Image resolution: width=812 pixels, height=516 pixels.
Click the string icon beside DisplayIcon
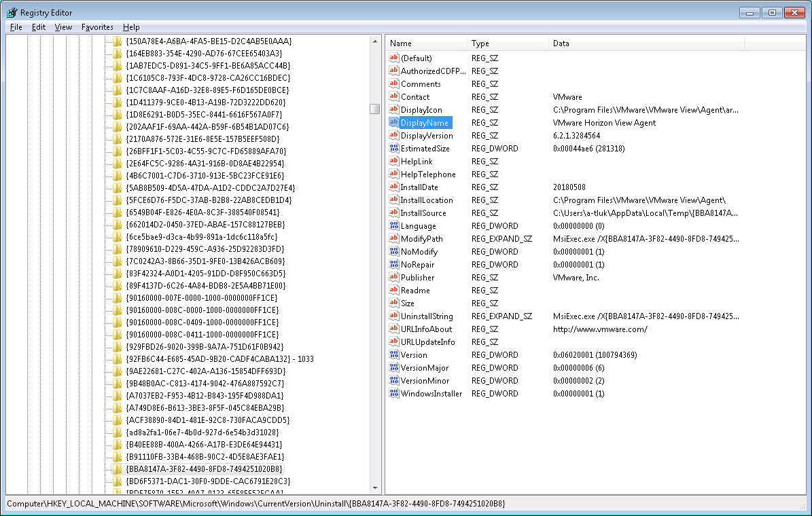(x=394, y=110)
